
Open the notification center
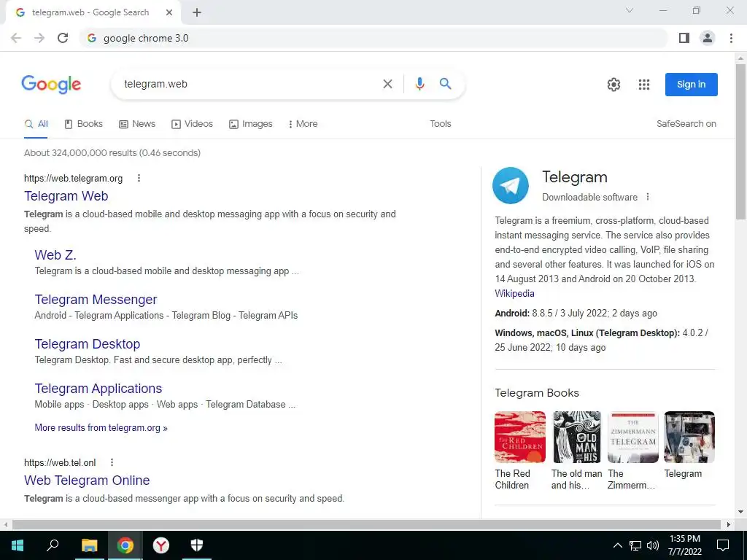pos(723,545)
